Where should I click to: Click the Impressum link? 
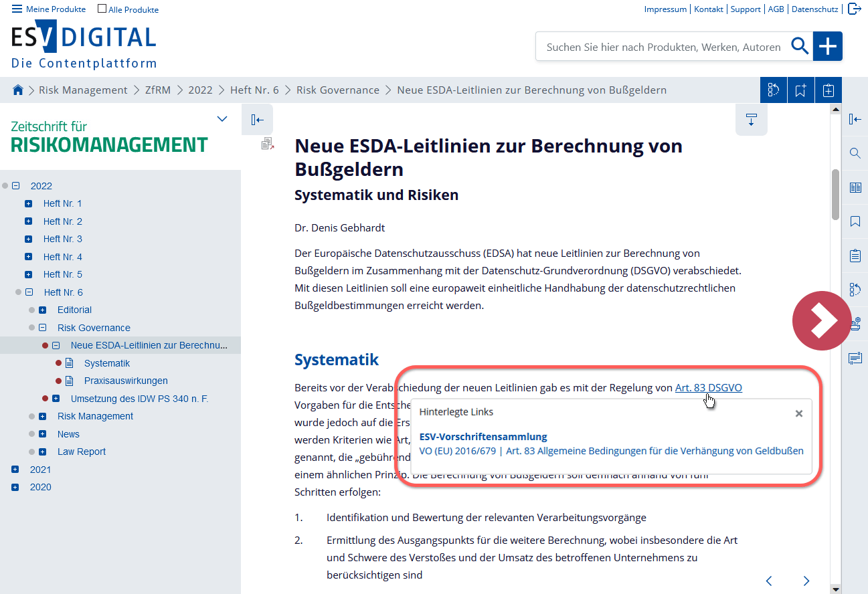point(665,9)
